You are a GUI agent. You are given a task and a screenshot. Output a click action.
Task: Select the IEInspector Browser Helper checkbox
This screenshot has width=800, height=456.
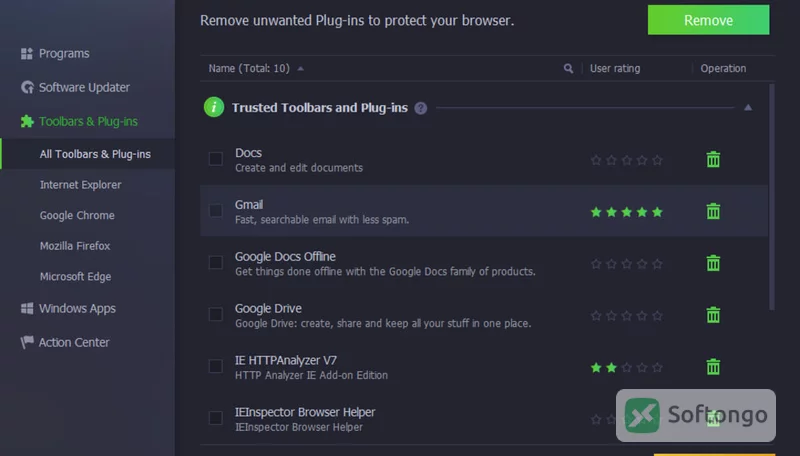(x=216, y=418)
